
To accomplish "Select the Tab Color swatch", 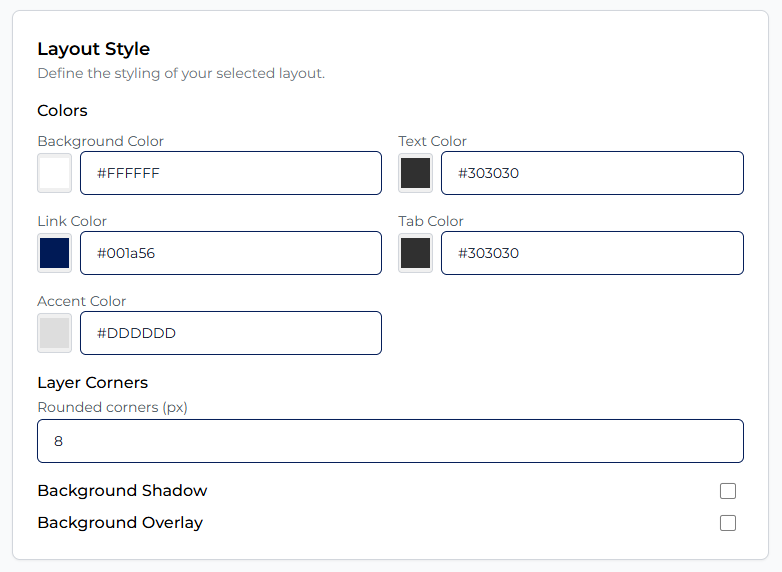I will [415, 253].
